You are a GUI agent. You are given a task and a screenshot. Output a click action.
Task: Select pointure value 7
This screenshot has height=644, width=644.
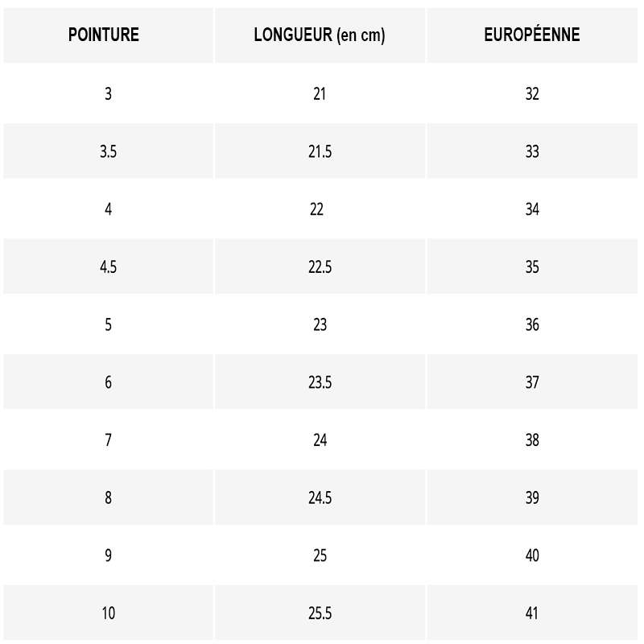tap(109, 440)
